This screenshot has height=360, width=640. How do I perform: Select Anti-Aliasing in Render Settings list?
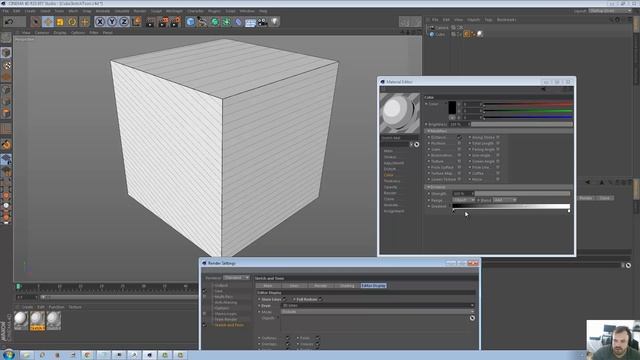click(x=226, y=302)
